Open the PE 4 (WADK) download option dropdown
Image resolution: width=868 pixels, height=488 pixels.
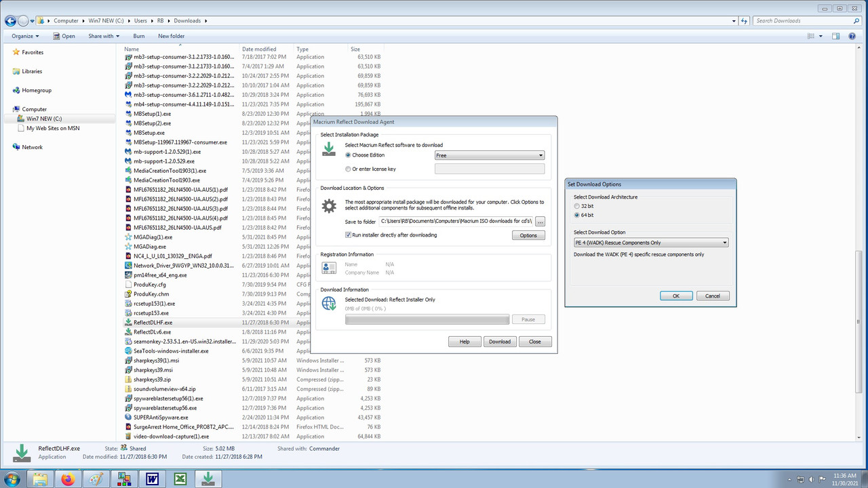pyautogui.click(x=651, y=243)
